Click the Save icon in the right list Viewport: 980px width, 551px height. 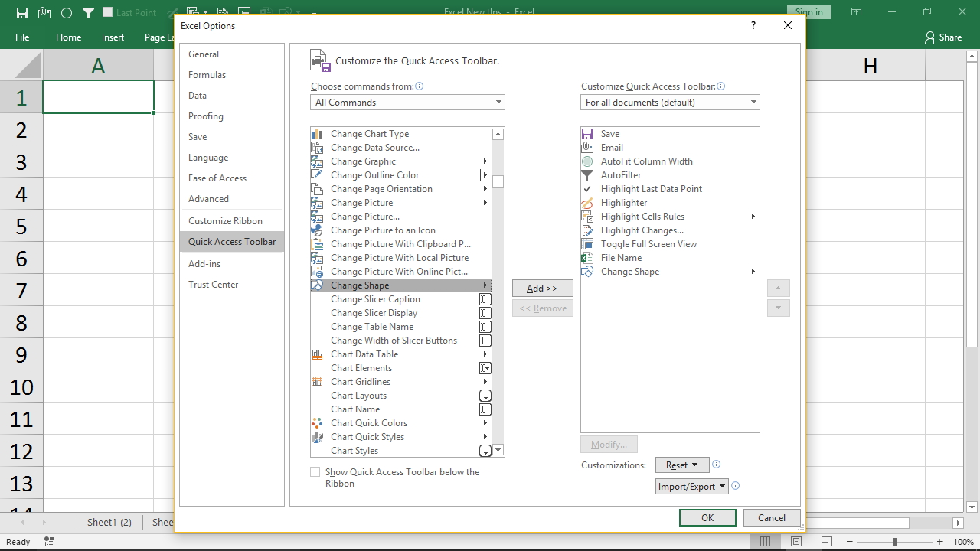coord(587,134)
